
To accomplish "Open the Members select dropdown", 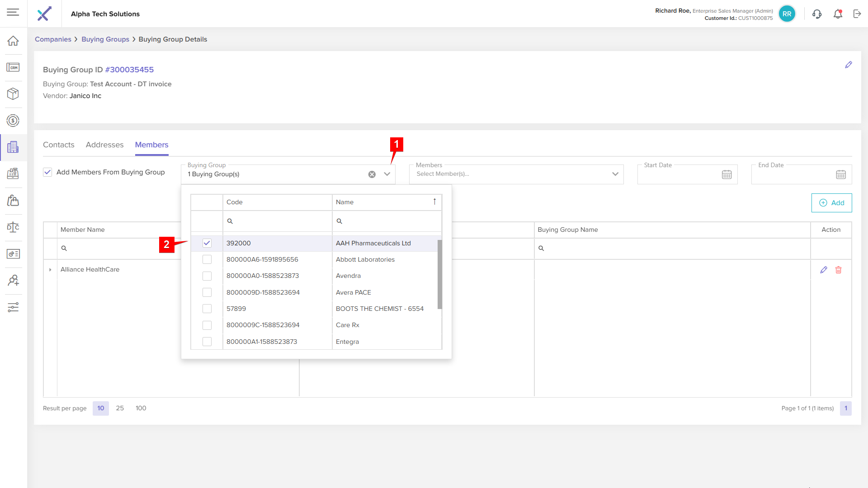I will point(515,174).
